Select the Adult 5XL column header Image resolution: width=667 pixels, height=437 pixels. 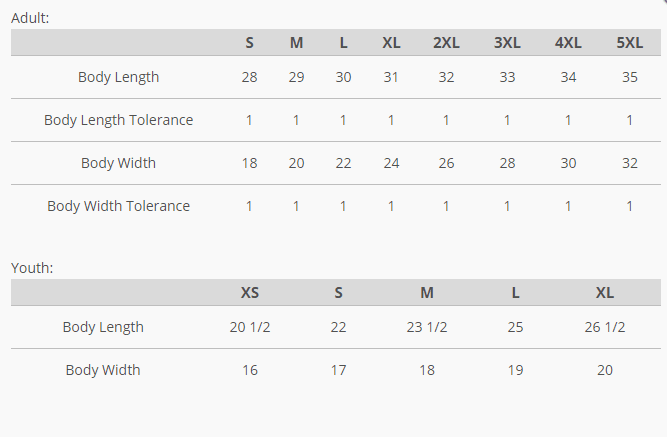coord(629,43)
